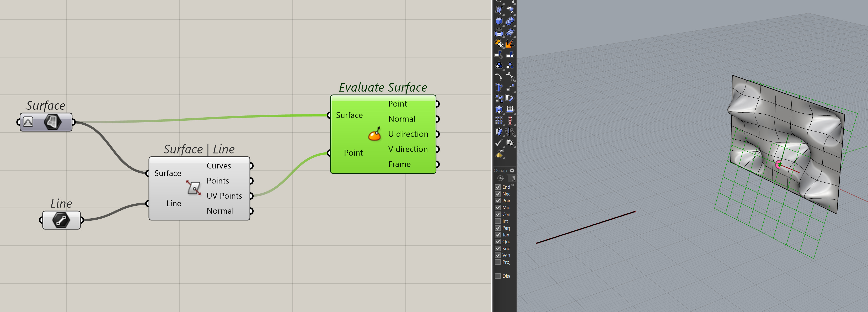Viewport: 868px width, 312px height.
Task: Click the Explode tool icon
Action: point(510,43)
